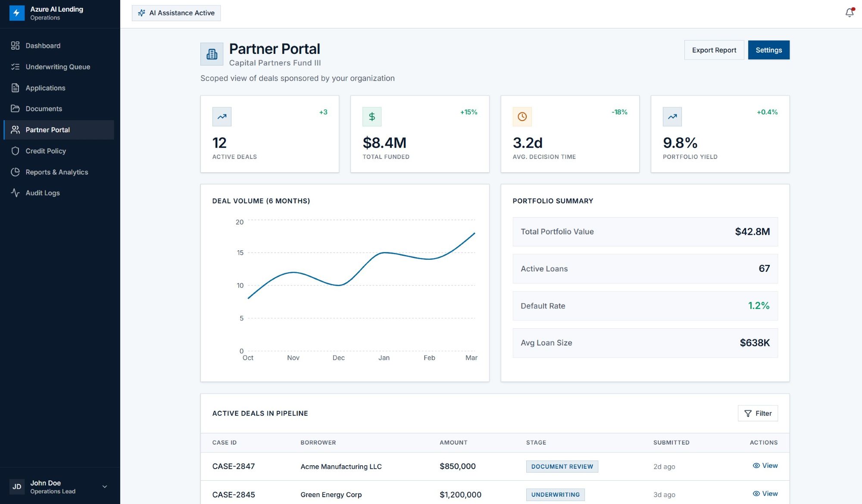
Task: Click the AMOUNT column header
Action: [453, 442]
